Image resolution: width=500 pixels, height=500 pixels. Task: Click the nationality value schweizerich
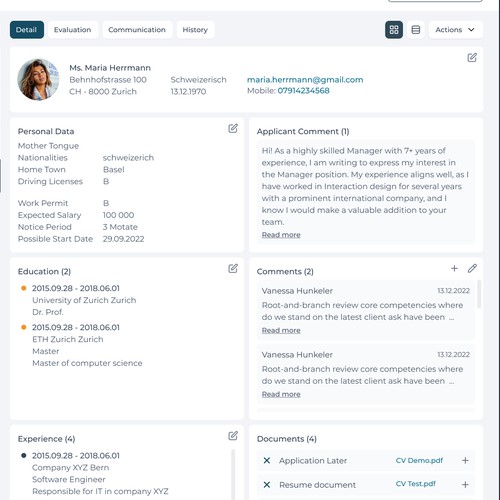[128, 158]
